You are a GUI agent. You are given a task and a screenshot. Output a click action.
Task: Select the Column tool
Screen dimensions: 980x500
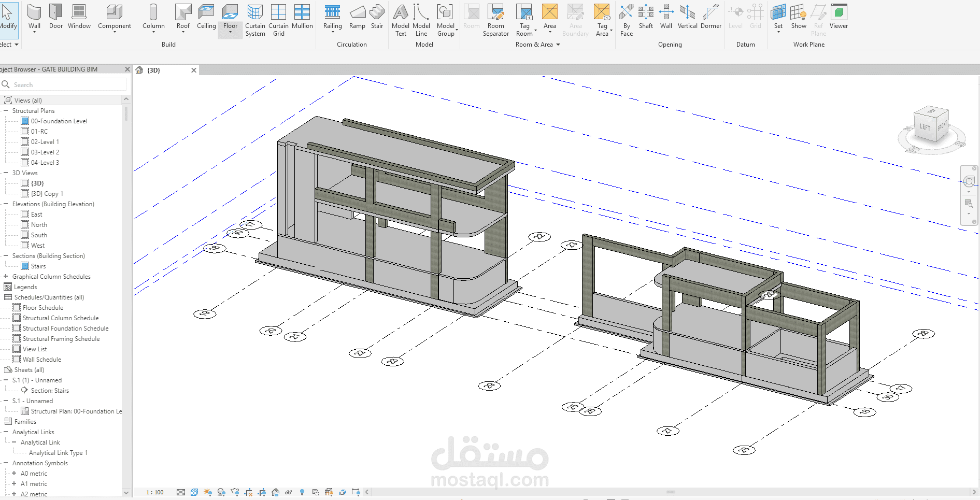point(153,18)
